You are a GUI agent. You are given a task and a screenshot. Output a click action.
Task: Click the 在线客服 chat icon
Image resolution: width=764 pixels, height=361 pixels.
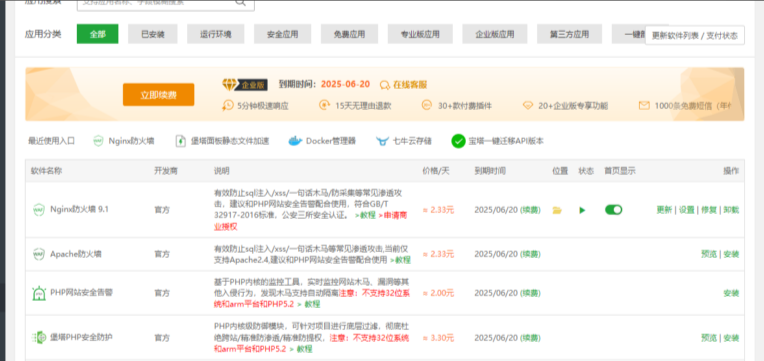385,85
